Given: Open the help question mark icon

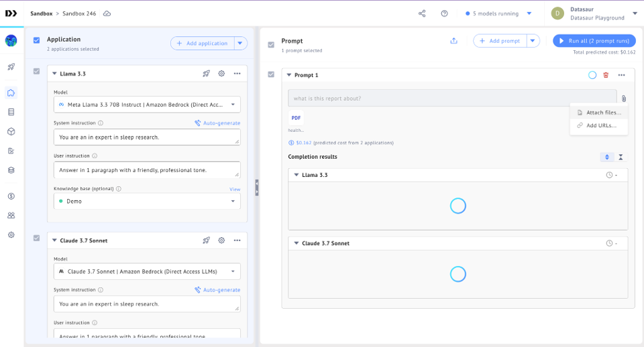Looking at the screenshot, I should click(444, 13).
